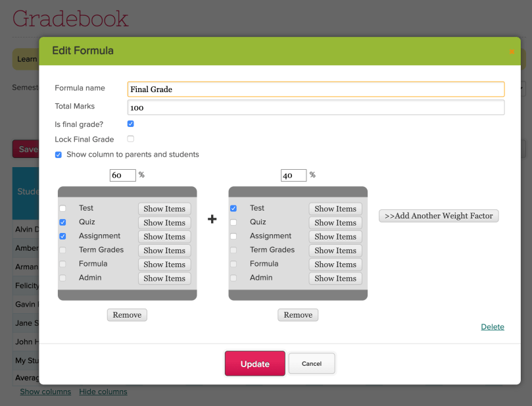
Task: Remove the 60% weight factor group
Action: pyautogui.click(x=127, y=315)
